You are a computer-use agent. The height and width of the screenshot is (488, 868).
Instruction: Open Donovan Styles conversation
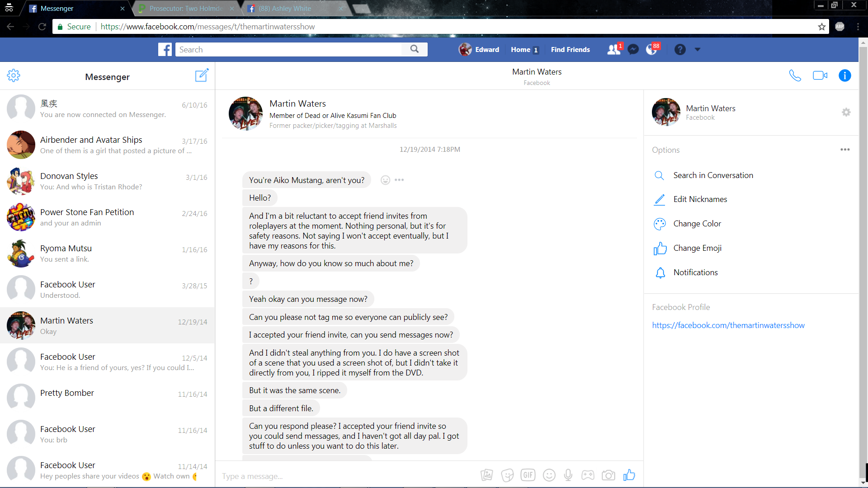pyautogui.click(x=107, y=181)
